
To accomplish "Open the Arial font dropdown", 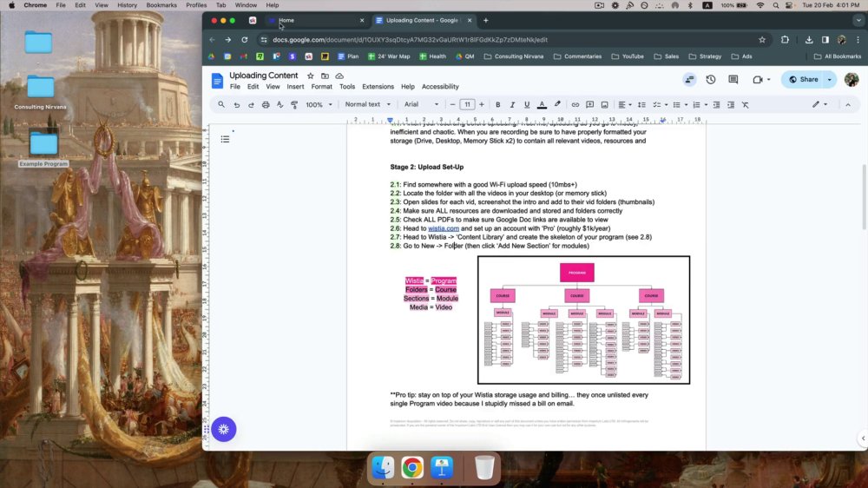I will [x=421, y=104].
